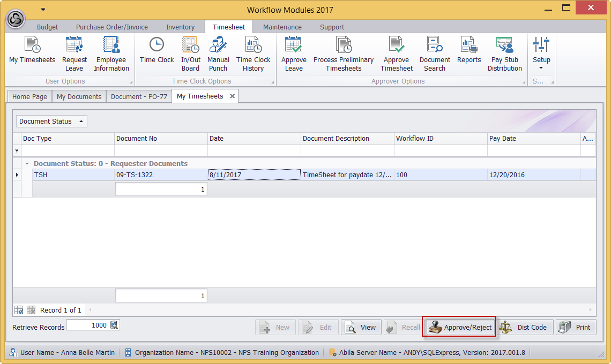This screenshot has width=611, height=364.
Task: Click the Request Leave icon
Action: [x=74, y=54]
